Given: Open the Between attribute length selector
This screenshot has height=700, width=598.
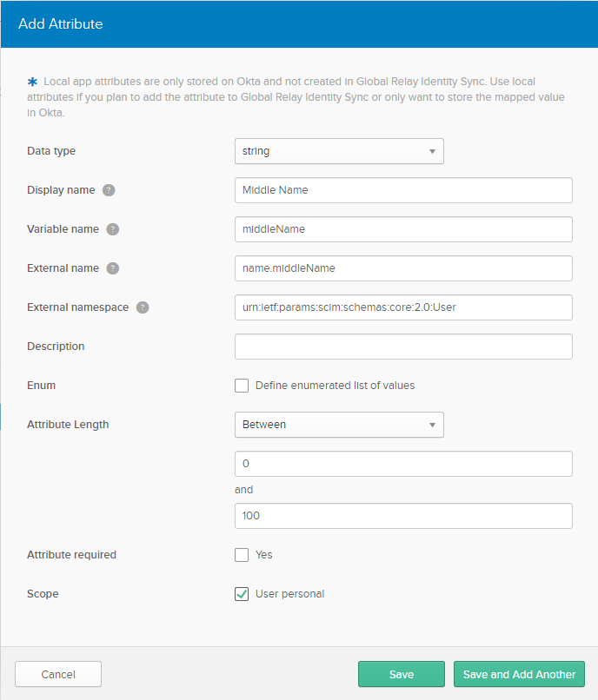Looking at the screenshot, I should pyautogui.click(x=339, y=425).
